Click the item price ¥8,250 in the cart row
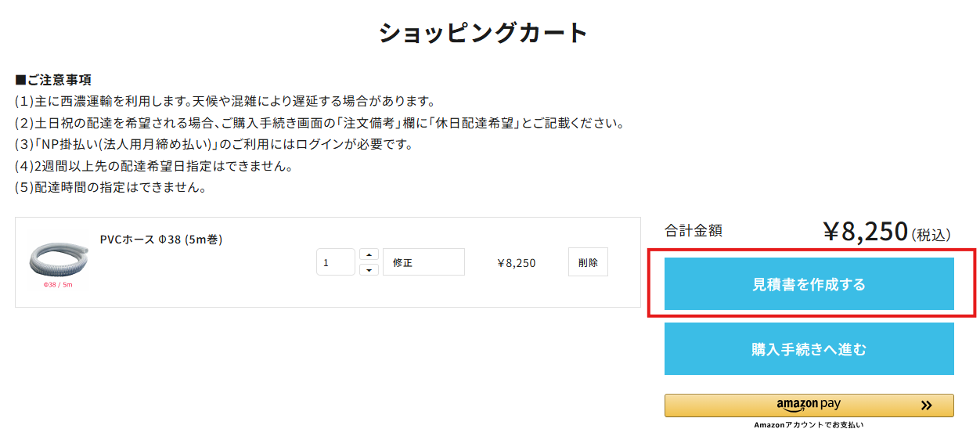Viewport: 980px width, 447px height. (x=517, y=263)
